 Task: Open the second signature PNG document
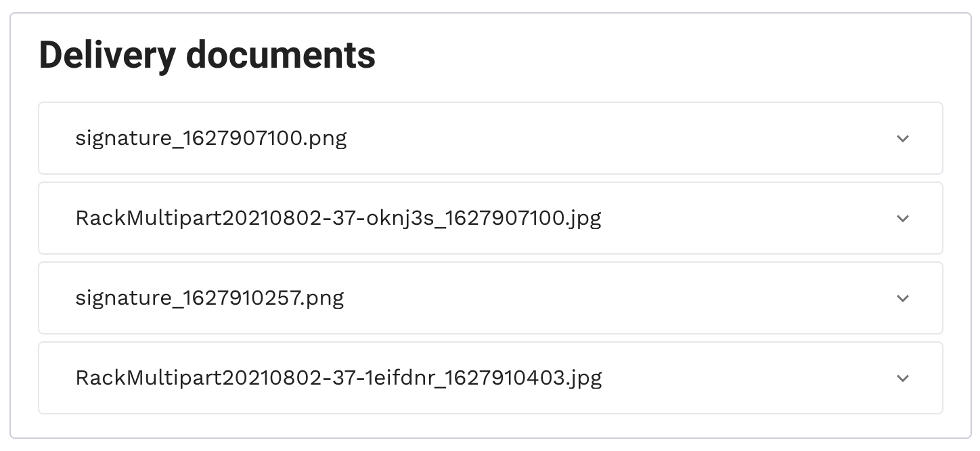[209, 299]
